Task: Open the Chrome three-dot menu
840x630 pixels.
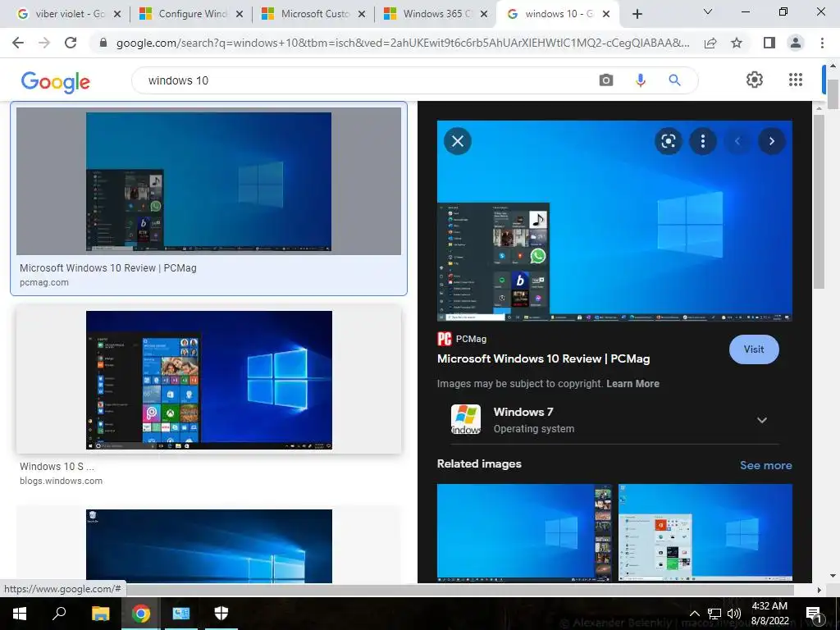Action: click(x=822, y=43)
